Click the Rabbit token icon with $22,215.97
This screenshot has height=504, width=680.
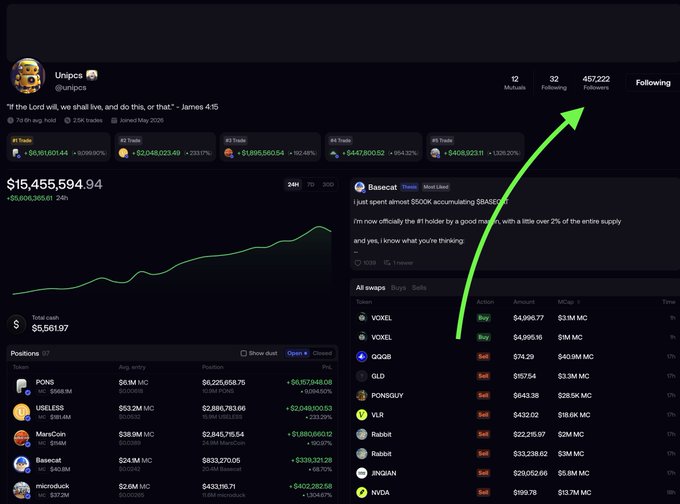tap(362, 434)
